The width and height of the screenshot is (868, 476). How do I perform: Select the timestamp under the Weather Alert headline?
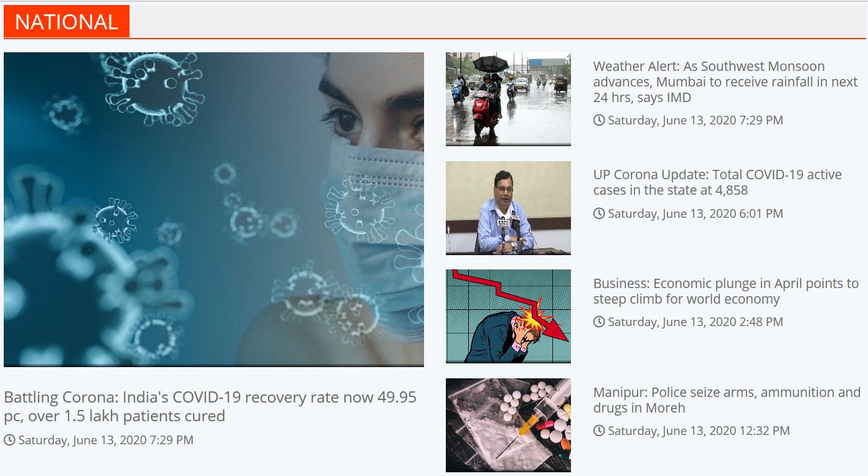(696, 120)
